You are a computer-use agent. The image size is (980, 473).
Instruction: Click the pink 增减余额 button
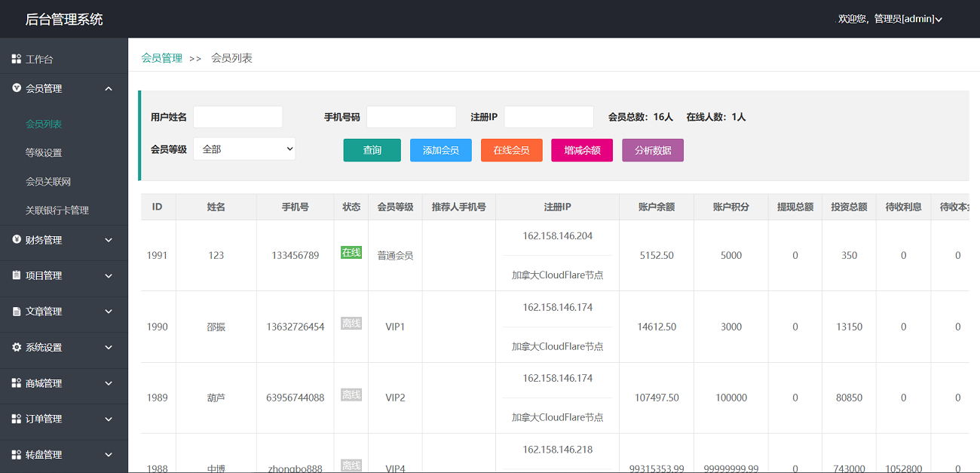pyautogui.click(x=582, y=150)
